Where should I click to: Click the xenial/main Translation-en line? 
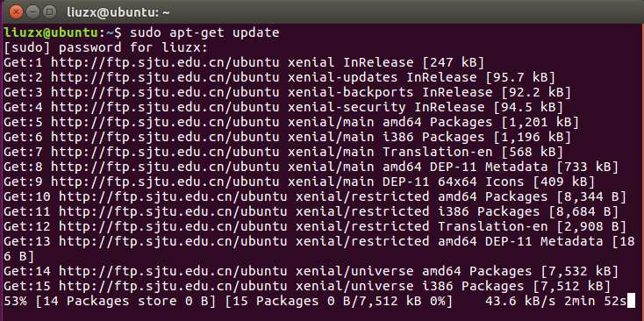pyautogui.click(x=283, y=153)
